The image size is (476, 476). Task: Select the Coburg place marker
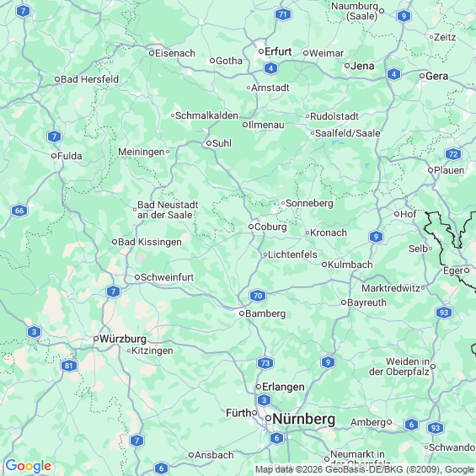pyautogui.click(x=251, y=227)
